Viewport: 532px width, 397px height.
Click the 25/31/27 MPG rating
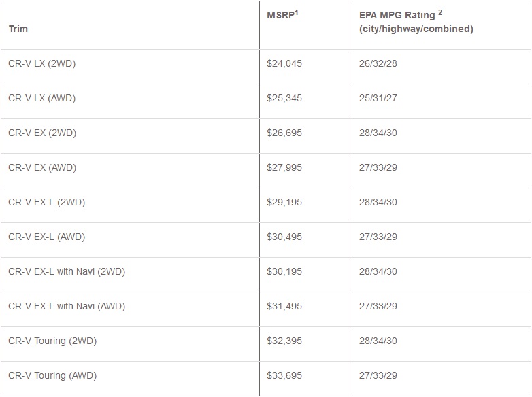[378, 98]
